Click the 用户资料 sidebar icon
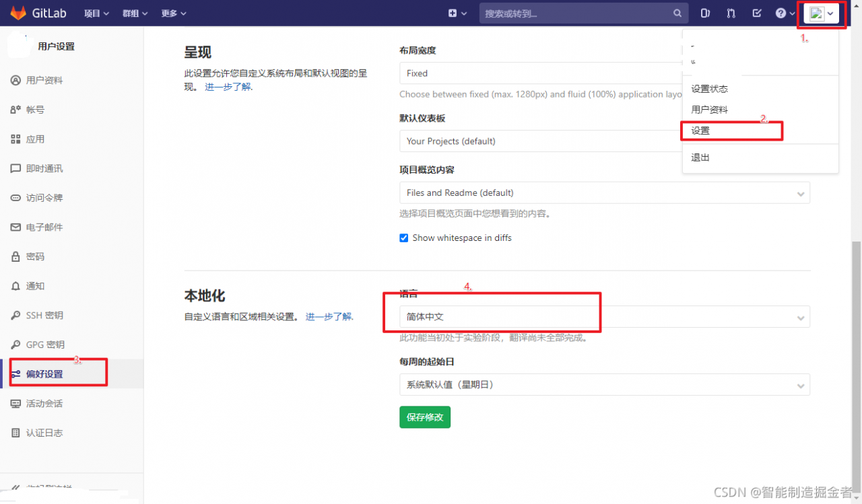The height and width of the screenshot is (504, 862). pos(16,80)
